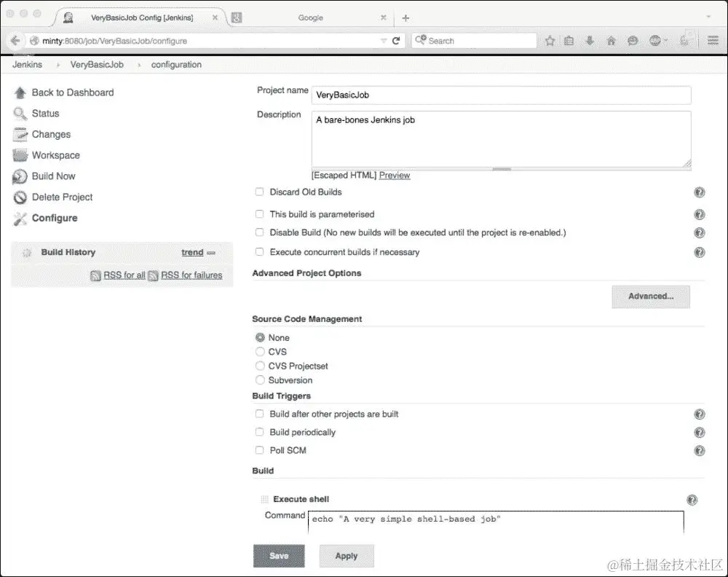Expand the breadcrumb arrow after Jenkins
The width and height of the screenshot is (728, 577).
tap(58, 65)
